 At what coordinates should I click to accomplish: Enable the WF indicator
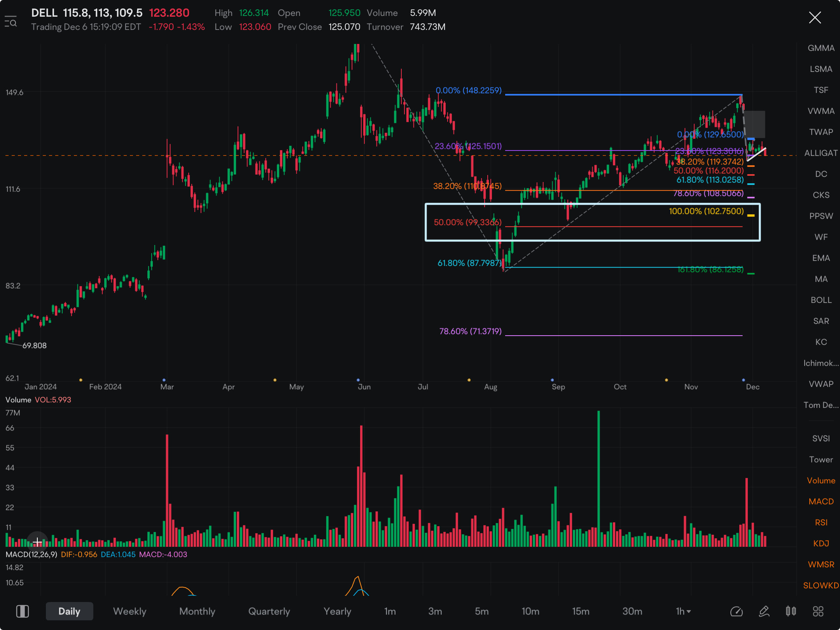click(821, 237)
